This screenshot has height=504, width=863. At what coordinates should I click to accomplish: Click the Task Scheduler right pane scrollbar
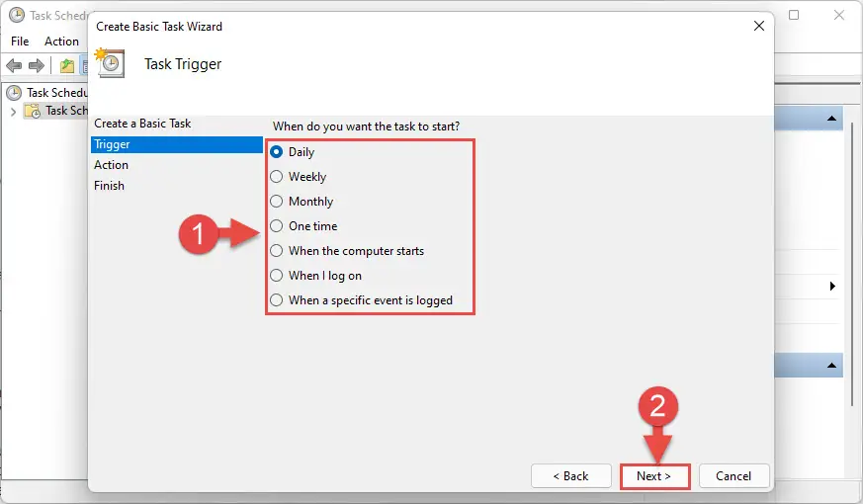(x=853, y=264)
